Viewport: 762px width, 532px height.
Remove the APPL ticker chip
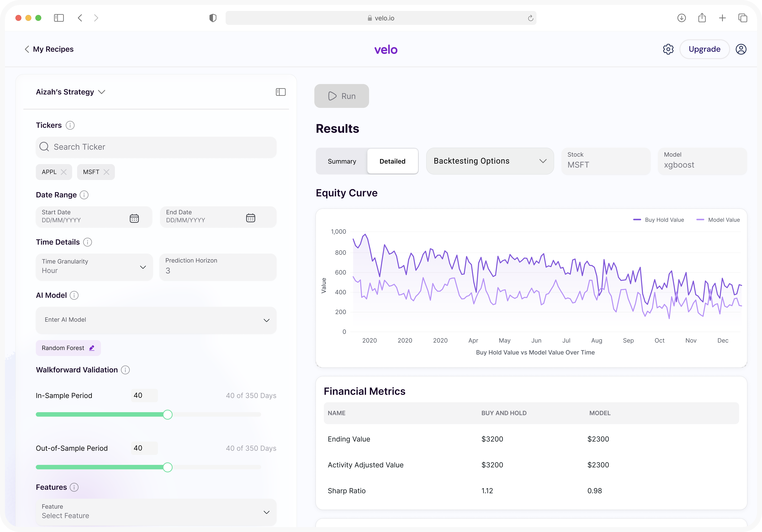[64, 172]
